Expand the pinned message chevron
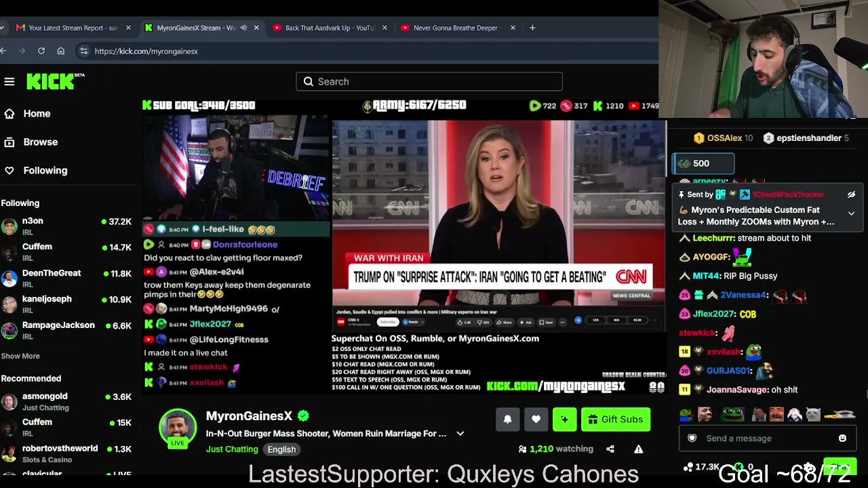 pos(851,213)
